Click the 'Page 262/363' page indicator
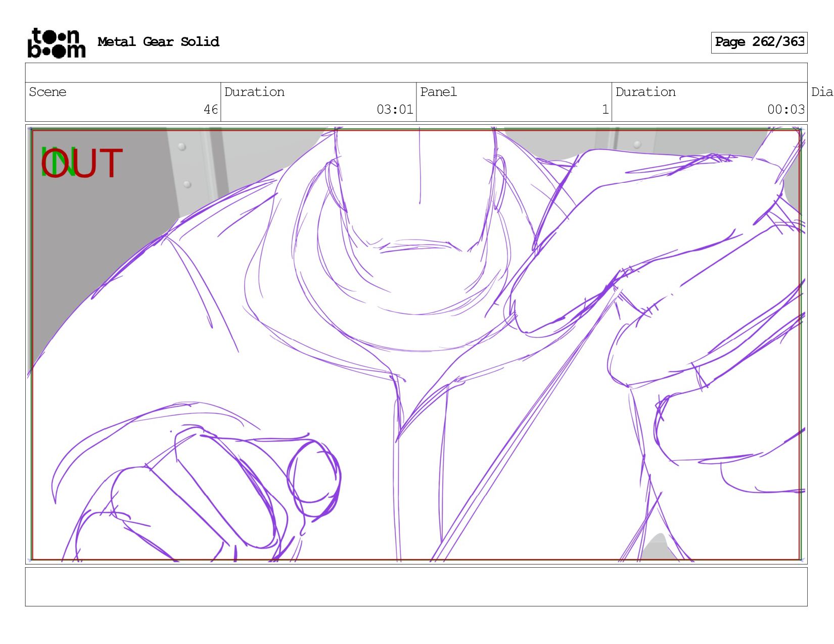Screen dimensions: 834x644 [759, 42]
